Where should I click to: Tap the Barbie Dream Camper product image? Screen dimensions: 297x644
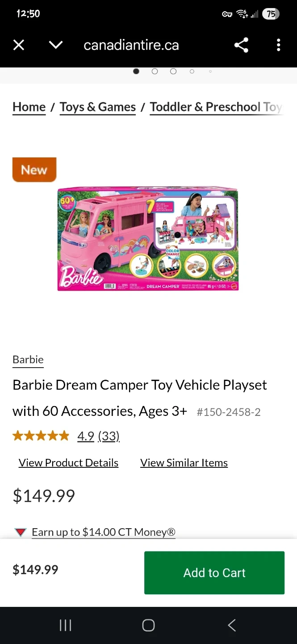click(x=148, y=239)
